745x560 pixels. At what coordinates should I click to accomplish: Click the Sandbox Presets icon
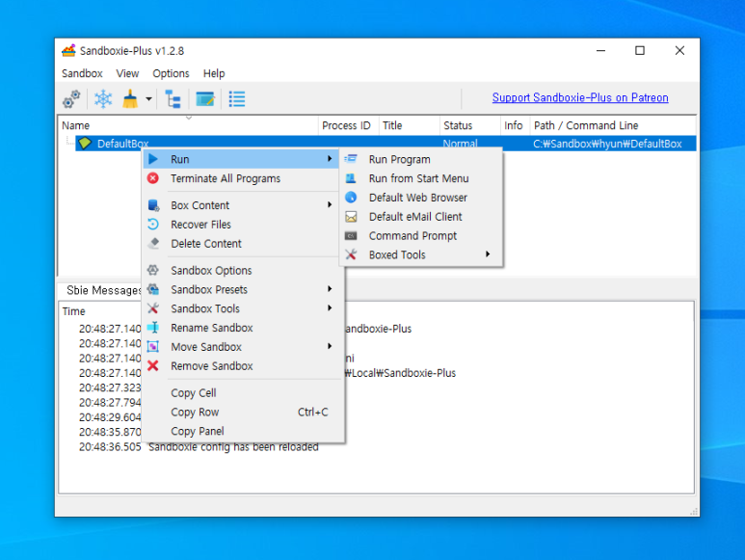153,289
